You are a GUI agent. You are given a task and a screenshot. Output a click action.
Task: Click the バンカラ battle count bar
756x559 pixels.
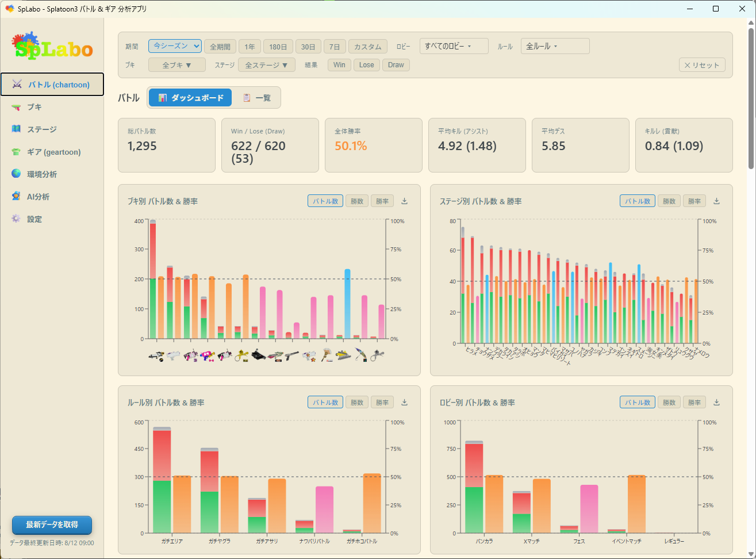click(x=474, y=487)
